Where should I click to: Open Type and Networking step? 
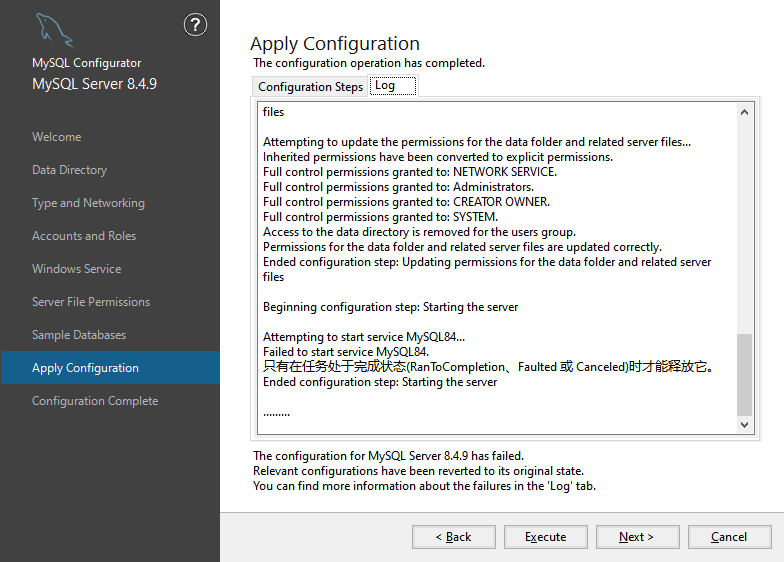pyautogui.click(x=88, y=203)
